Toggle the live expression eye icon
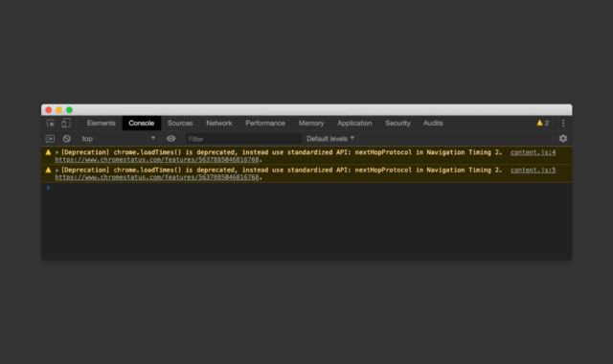This screenshot has width=613, height=364. (170, 138)
